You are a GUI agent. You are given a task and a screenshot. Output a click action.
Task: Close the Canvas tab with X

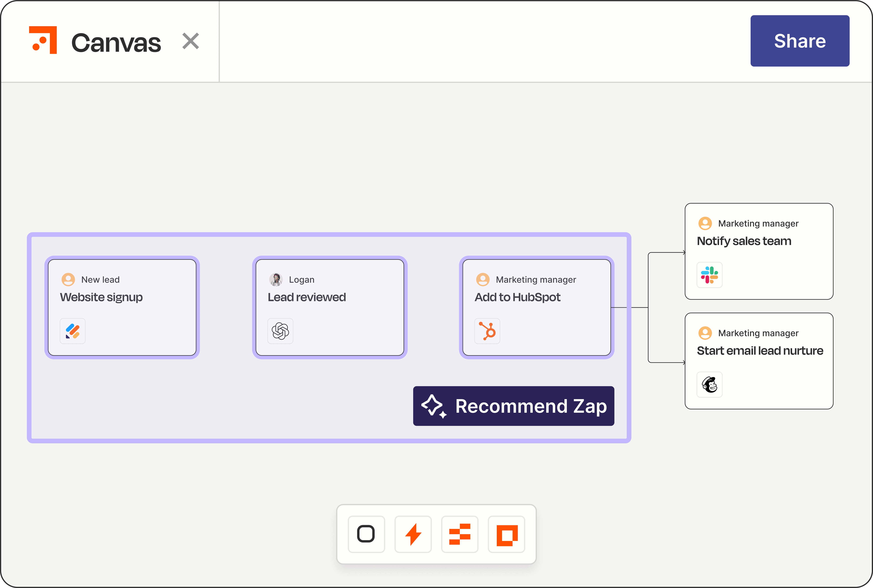pyautogui.click(x=191, y=41)
